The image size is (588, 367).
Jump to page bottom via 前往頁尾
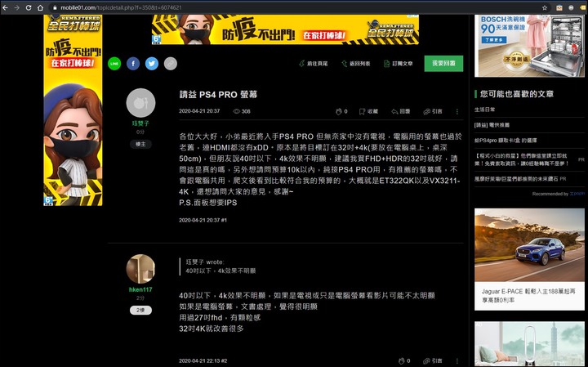tap(314, 64)
